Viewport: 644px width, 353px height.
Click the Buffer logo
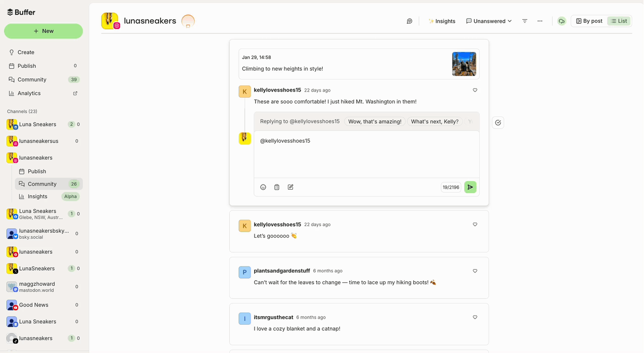pyautogui.click(x=21, y=12)
